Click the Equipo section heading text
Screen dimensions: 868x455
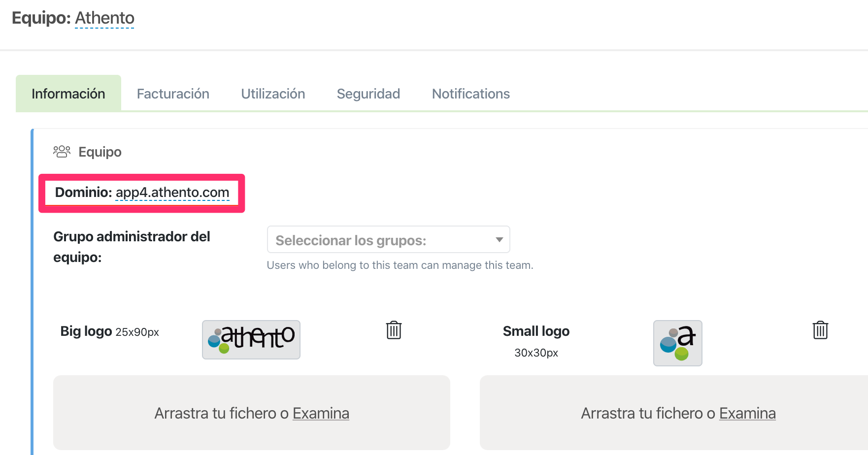(x=100, y=152)
